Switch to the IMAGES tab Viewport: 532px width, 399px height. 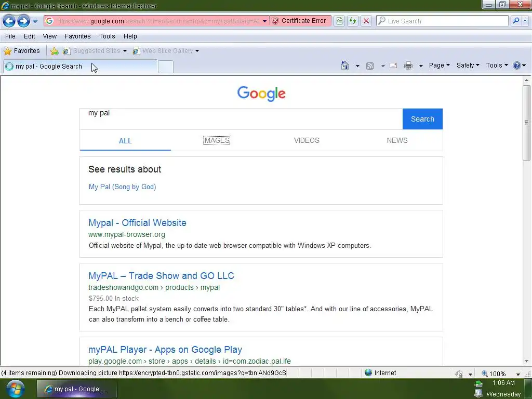click(216, 140)
